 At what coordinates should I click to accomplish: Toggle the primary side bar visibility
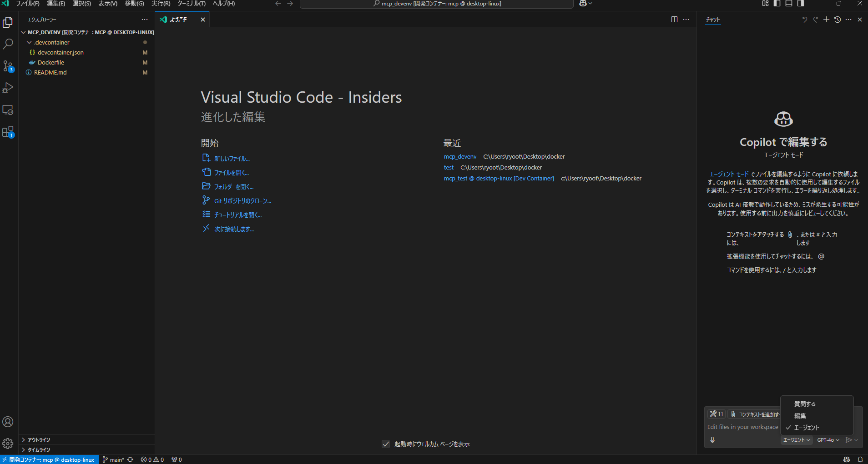(x=777, y=4)
